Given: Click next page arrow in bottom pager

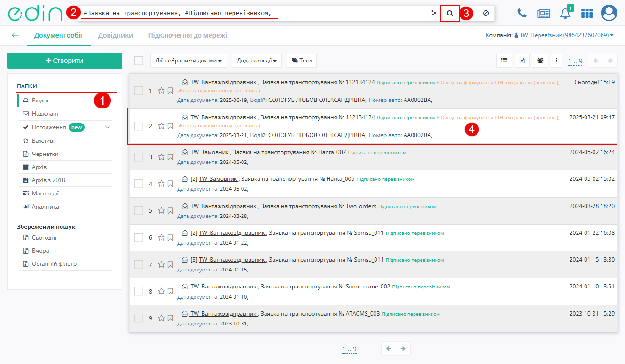Looking at the screenshot, I should [403, 349].
